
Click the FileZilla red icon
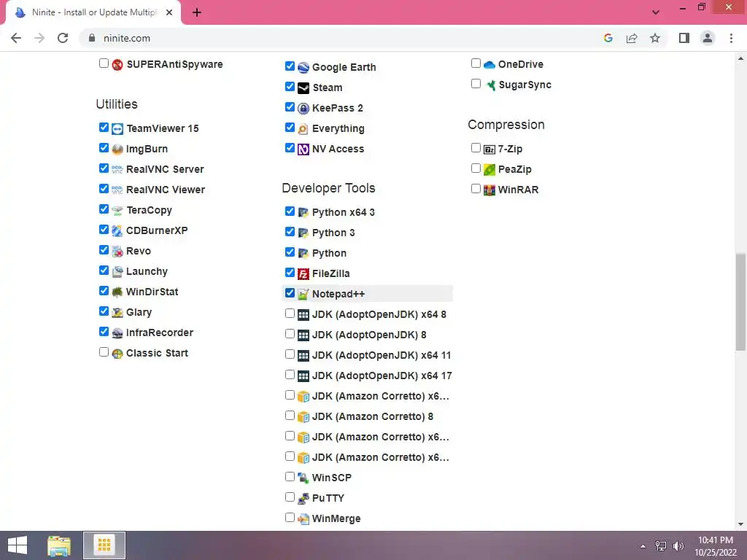pos(303,274)
